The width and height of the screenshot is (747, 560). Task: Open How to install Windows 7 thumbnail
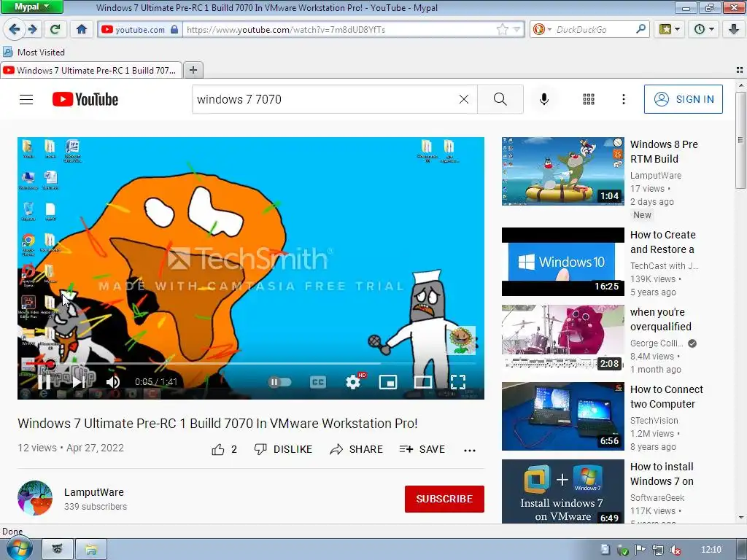click(562, 491)
